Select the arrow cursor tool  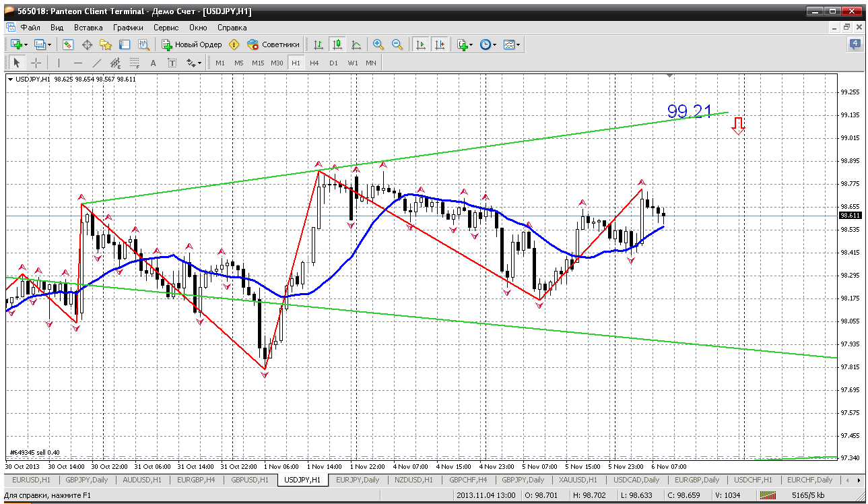click(17, 63)
